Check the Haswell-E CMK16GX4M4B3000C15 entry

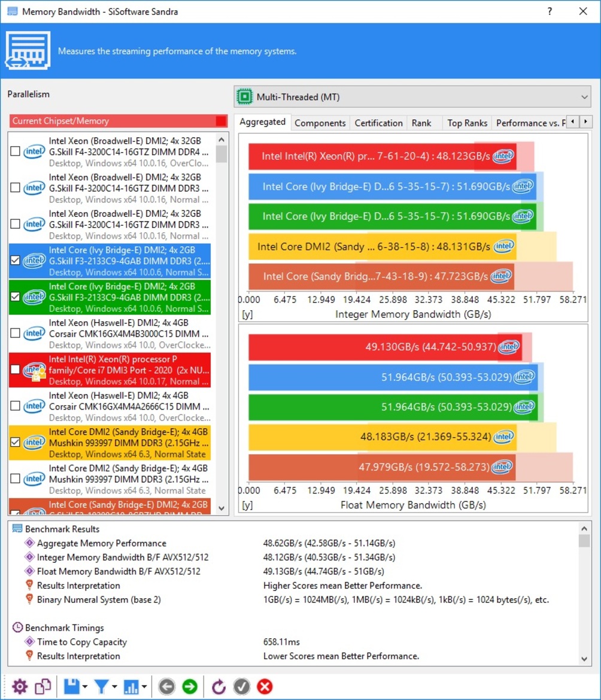15,333
